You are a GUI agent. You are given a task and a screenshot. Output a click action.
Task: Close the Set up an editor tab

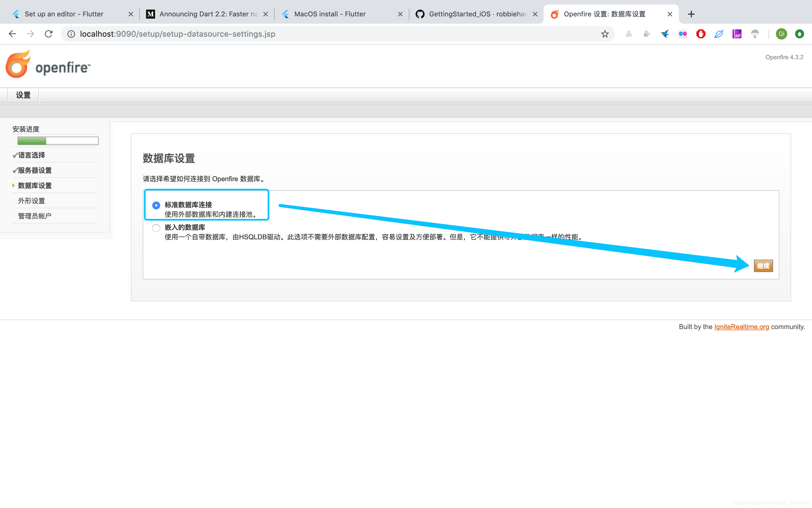[x=131, y=14]
